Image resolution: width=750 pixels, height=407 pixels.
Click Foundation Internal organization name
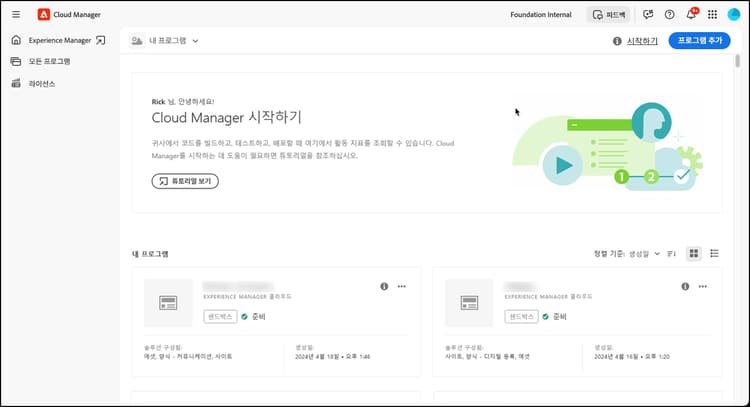[x=540, y=15]
